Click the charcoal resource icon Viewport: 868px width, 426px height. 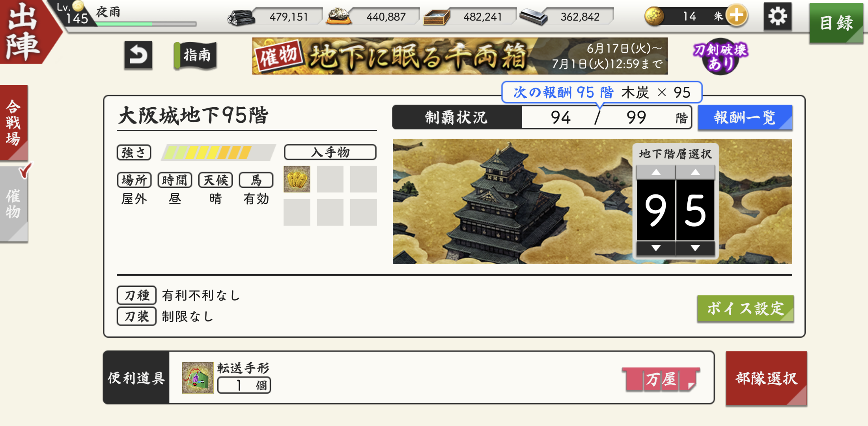[241, 17]
